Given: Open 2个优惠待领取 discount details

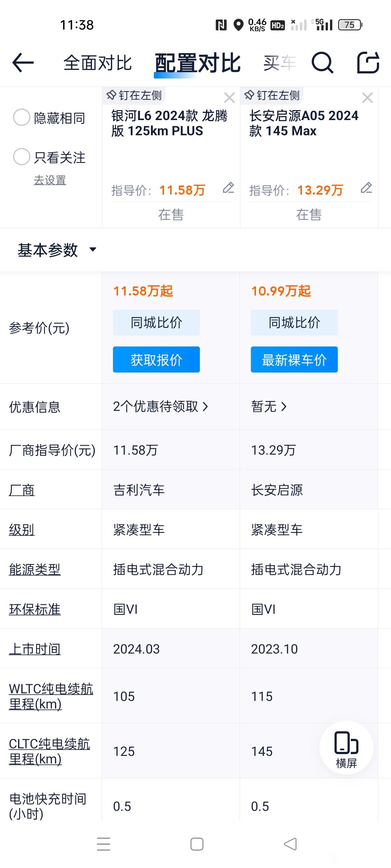Looking at the screenshot, I should click(x=161, y=407).
